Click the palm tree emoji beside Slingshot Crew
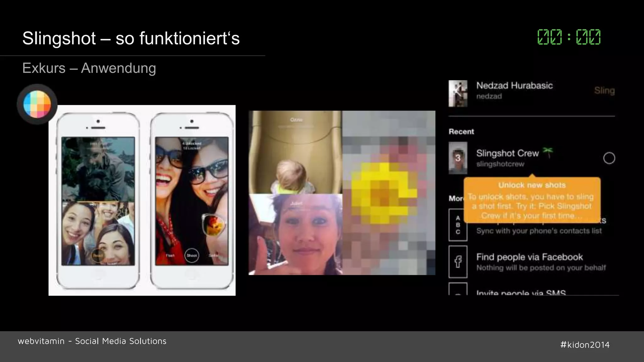 coord(548,152)
